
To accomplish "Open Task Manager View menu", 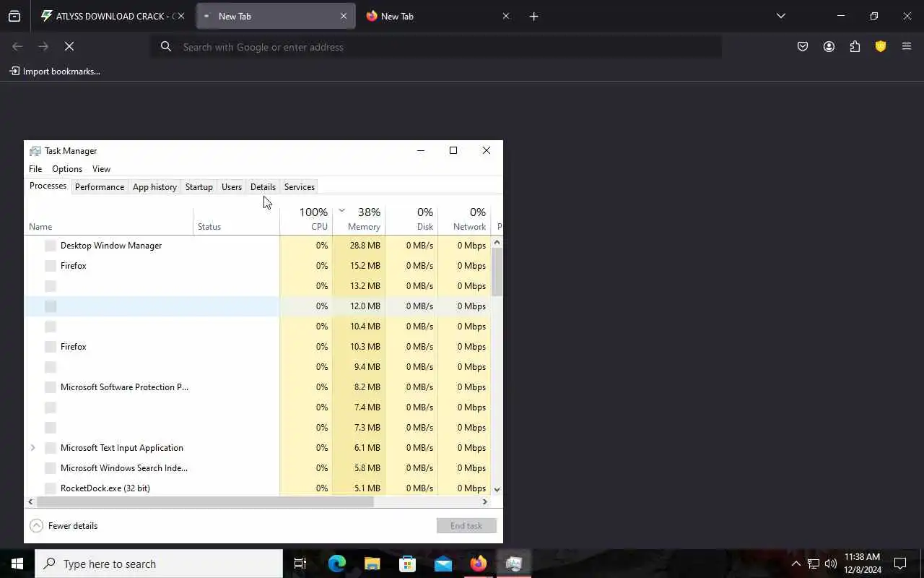I will 101,169.
